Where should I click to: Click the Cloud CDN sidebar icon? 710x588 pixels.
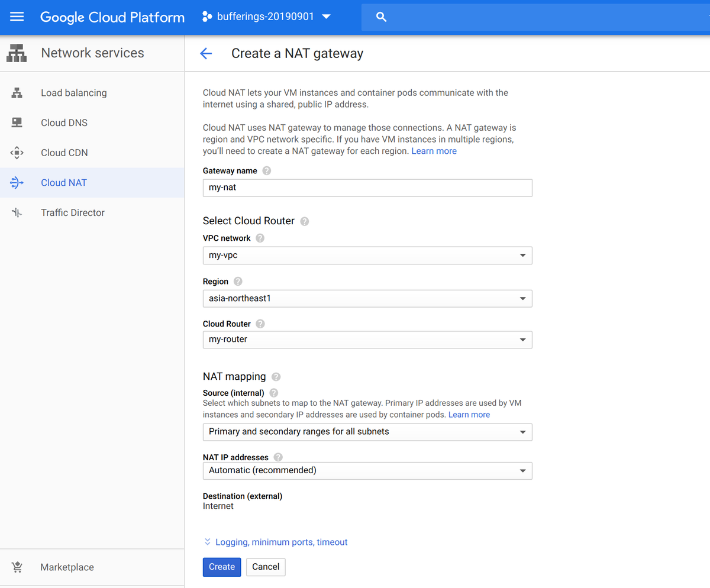17,153
